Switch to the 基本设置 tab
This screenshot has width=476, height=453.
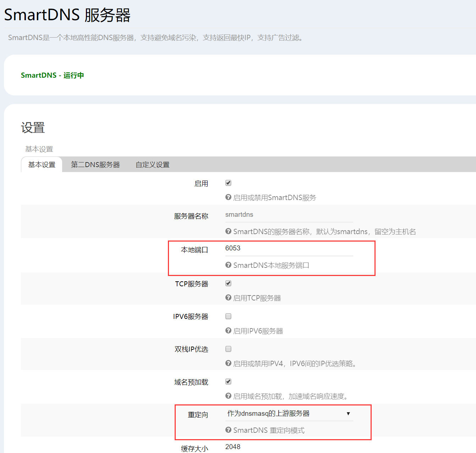42,165
